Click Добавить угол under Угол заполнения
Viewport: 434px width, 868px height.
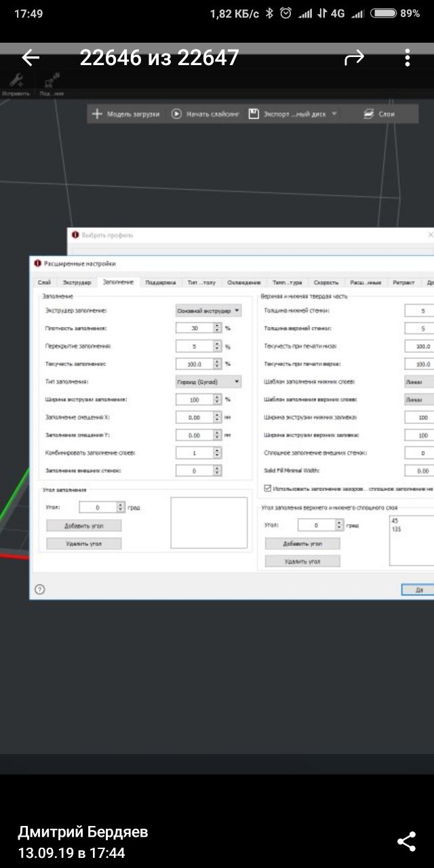coord(84,526)
